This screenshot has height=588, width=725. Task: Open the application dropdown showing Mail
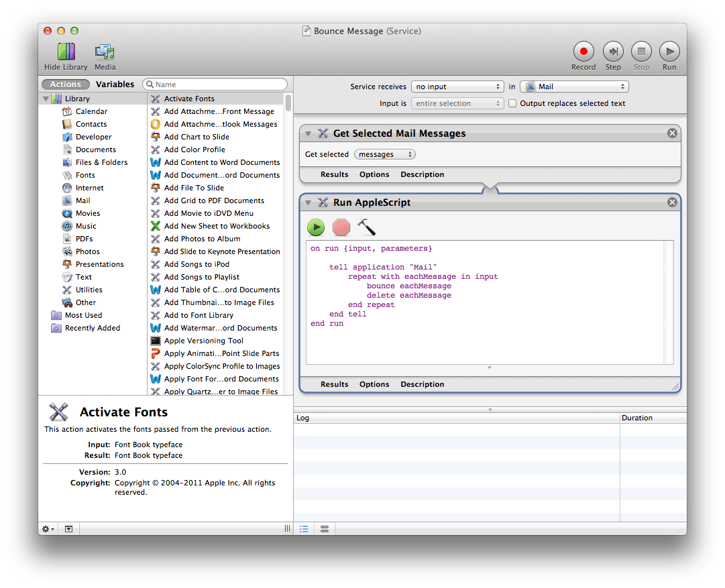point(574,86)
